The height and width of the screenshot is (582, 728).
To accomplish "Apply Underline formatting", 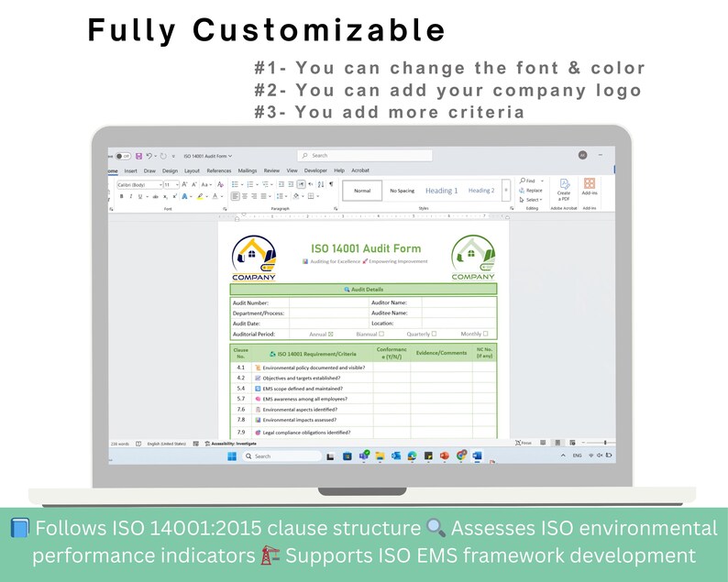I will [140, 196].
